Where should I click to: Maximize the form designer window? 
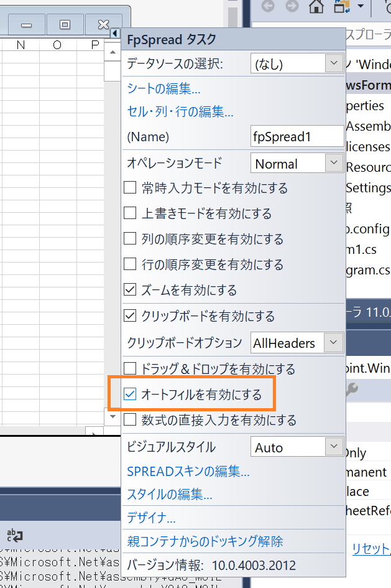coord(65,25)
